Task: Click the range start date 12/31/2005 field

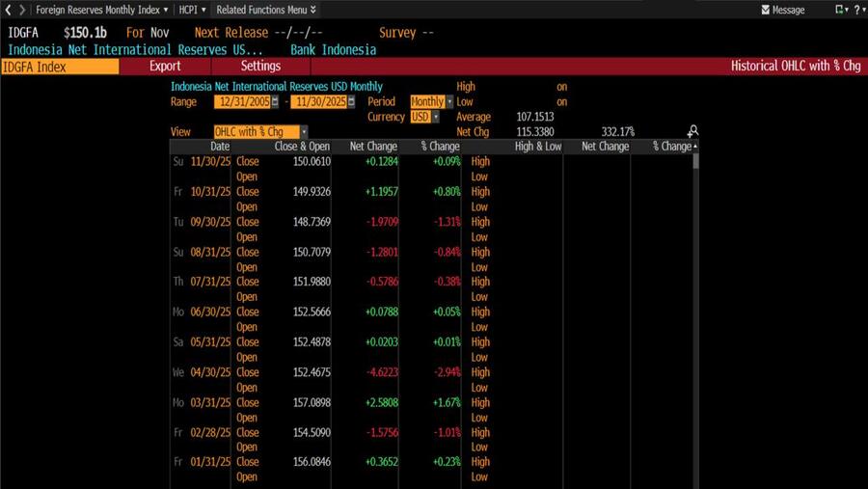Action: click(x=242, y=102)
